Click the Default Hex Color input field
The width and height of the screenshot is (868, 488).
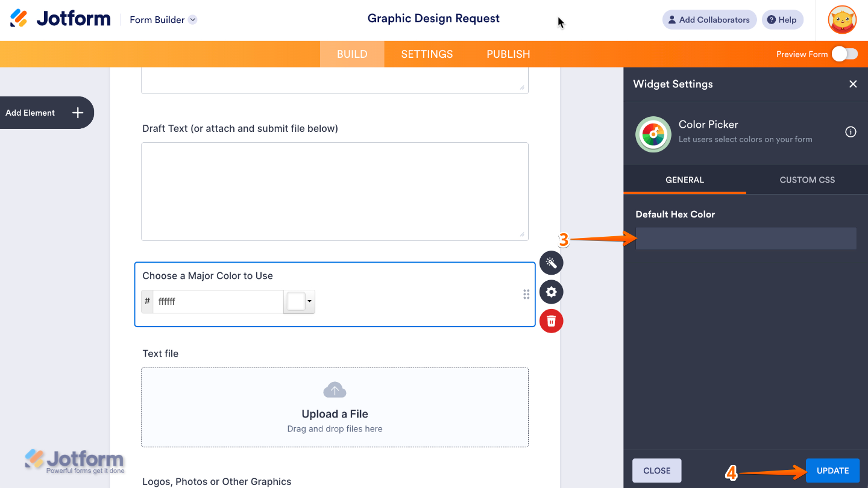click(746, 239)
